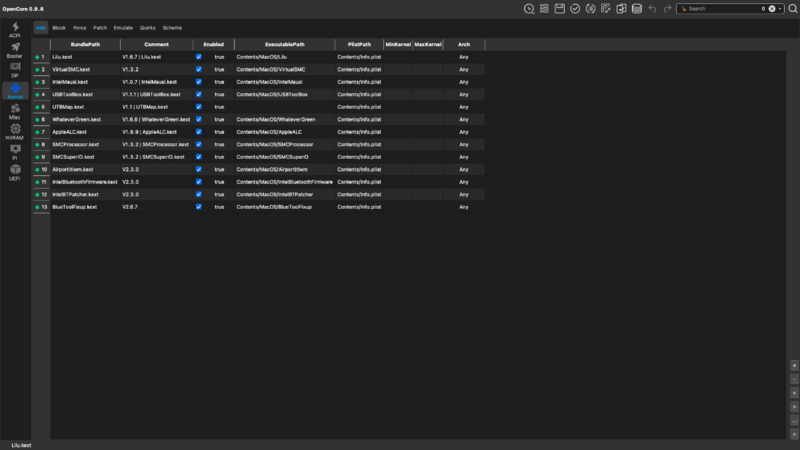Click the BundlePath column header

point(85,44)
